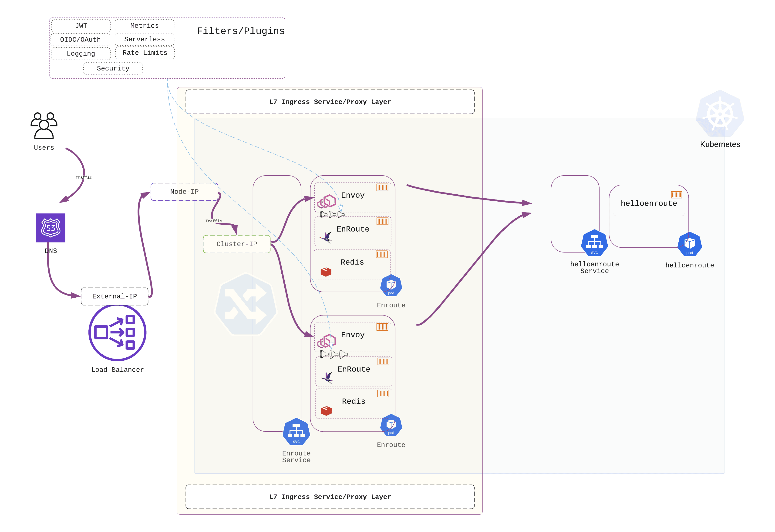
Task: Click the Kubernetes wheel logo
Action: 720,114
